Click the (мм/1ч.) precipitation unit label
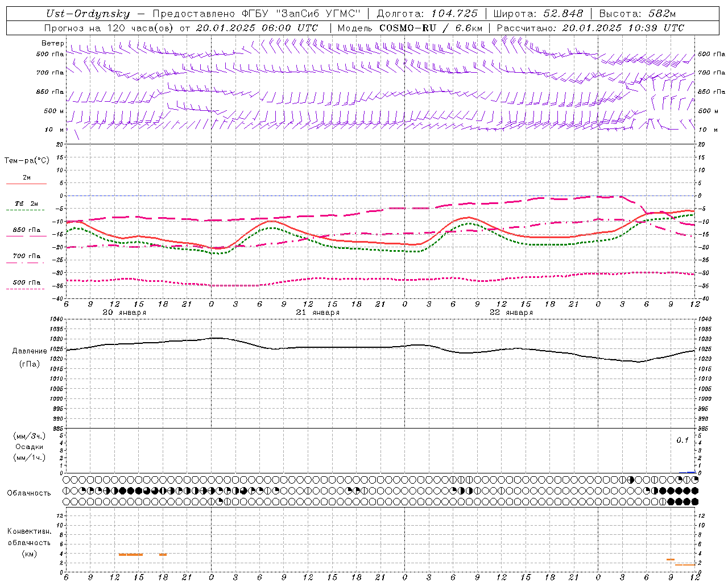This screenshot has width=728, height=582. 30,458
